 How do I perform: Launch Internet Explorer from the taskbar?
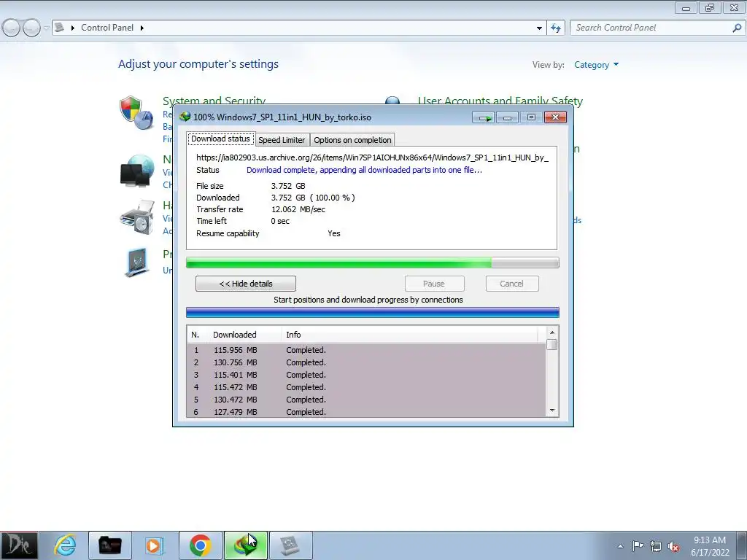[x=65, y=545]
